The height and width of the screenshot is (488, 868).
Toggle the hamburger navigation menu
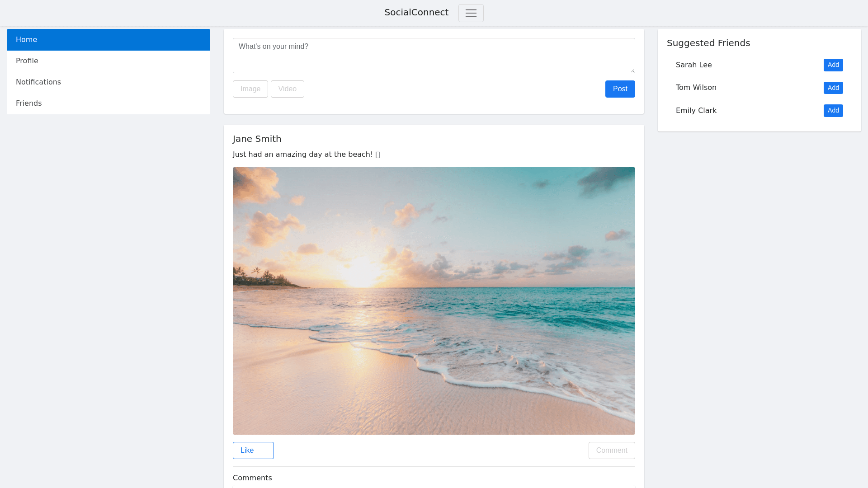pyautogui.click(x=471, y=13)
